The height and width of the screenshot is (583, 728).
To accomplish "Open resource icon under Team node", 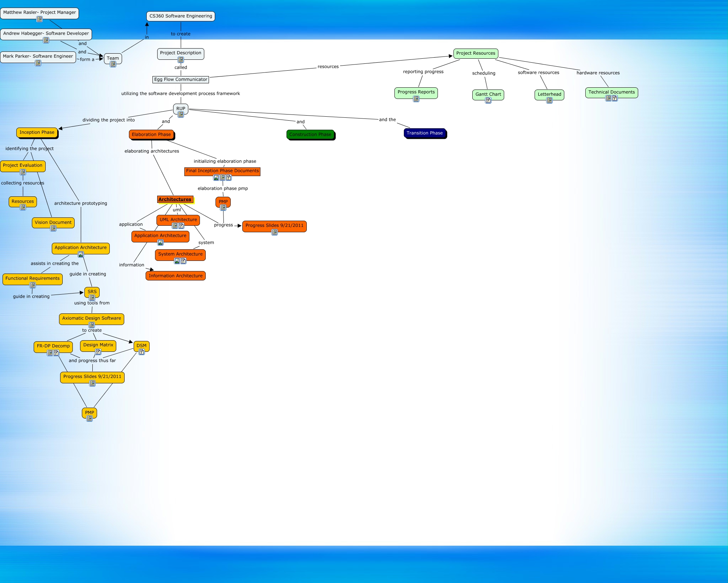I will [x=113, y=64].
